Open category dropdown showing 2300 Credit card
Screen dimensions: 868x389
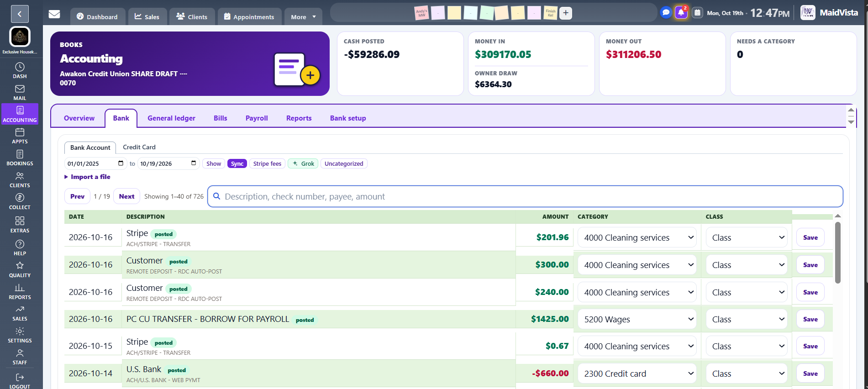coord(637,373)
